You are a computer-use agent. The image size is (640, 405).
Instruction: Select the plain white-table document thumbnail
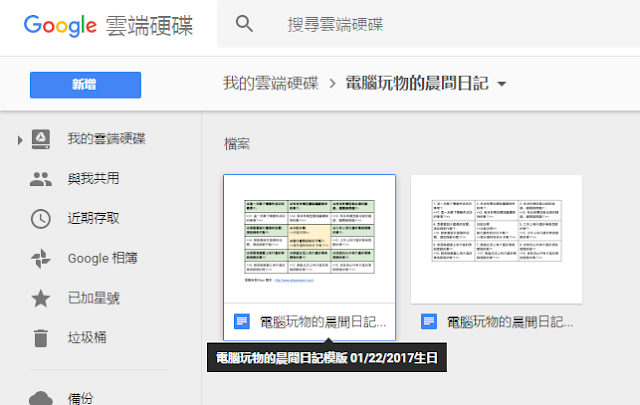pyautogui.click(x=496, y=239)
